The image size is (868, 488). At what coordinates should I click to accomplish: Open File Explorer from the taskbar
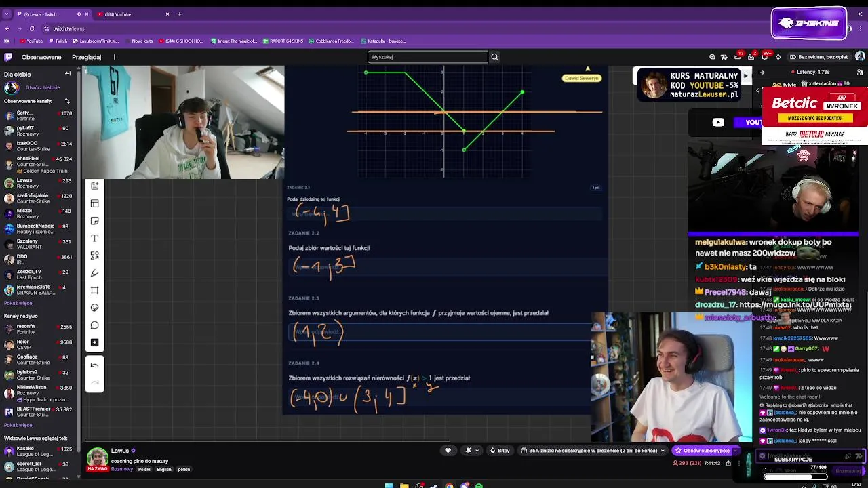[404, 485]
